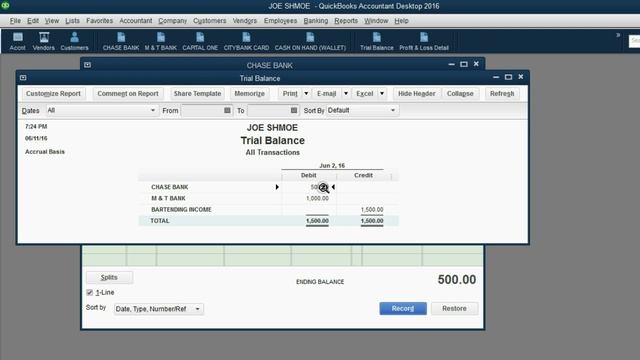The height and width of the screenshot is (360, 640).
Task: Click the Refresh button
Action: pyautogui.click(x=502, y=93)
